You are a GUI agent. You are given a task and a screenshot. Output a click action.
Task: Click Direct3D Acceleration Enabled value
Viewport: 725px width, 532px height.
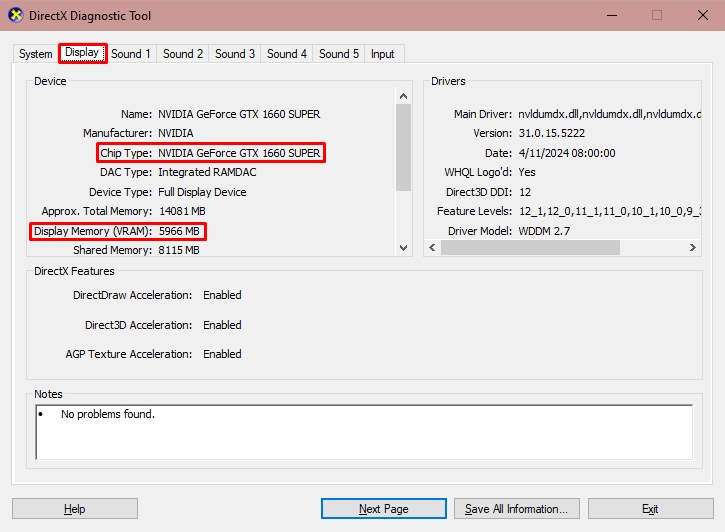(222, 325)
